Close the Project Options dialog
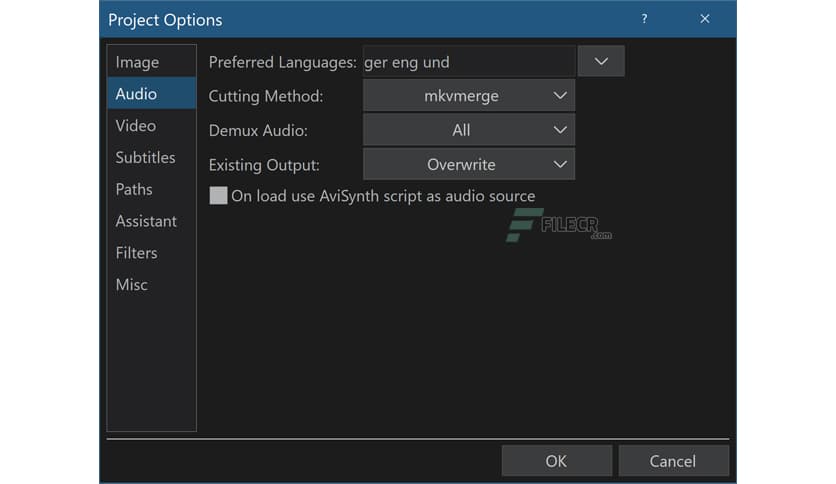Screen dimensions: 836x484 [x=705, y=19]
